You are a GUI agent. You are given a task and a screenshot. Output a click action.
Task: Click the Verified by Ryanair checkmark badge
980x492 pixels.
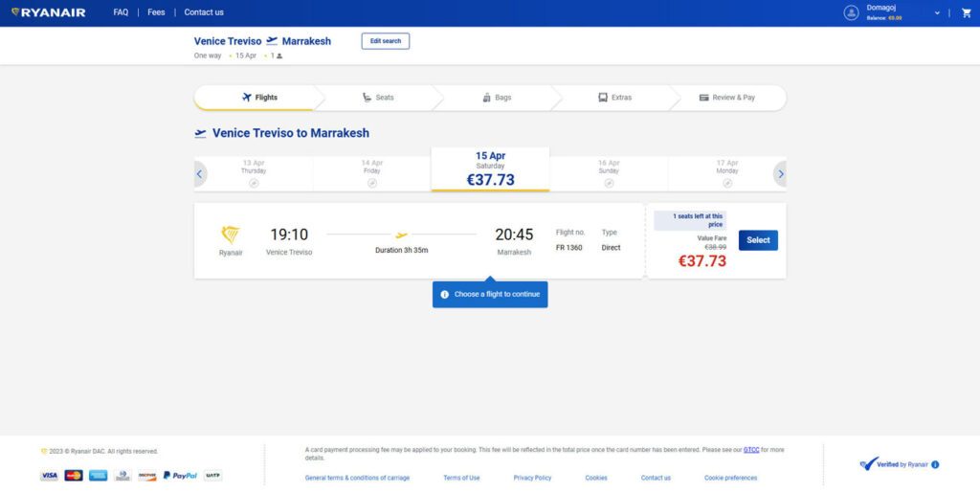click(869, 463)
